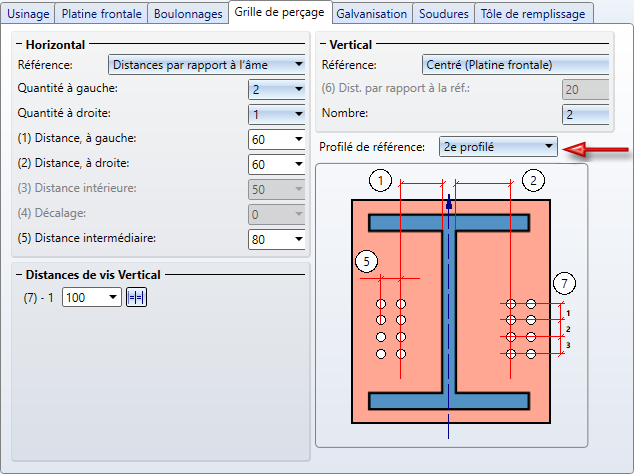The image size is (634, 474).
Task: Open the Boulonnages tab
Action: (x=189, y=14)
